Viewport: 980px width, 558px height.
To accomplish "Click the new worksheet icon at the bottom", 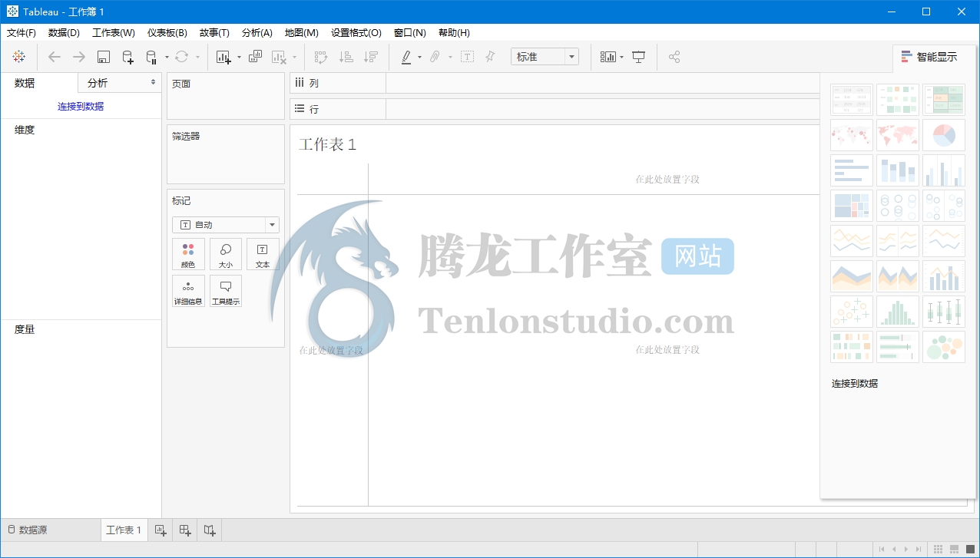I will pos(161,530).
